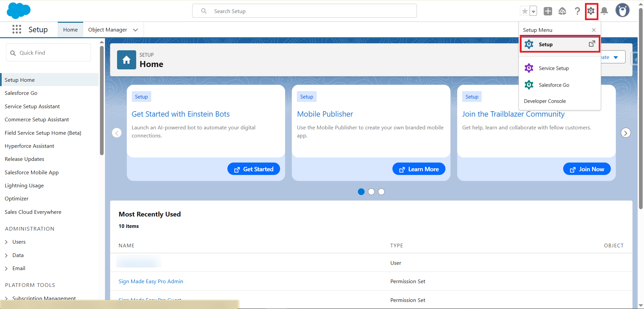Select the second carousel page dot
Viewport: 644px width, 309px height.
click(x=371, y=192)
